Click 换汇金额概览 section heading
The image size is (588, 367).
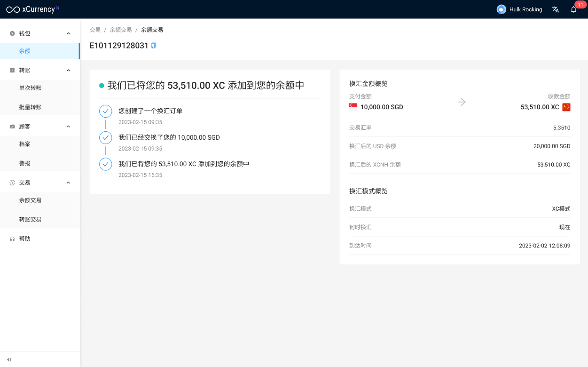click(368, 84)
